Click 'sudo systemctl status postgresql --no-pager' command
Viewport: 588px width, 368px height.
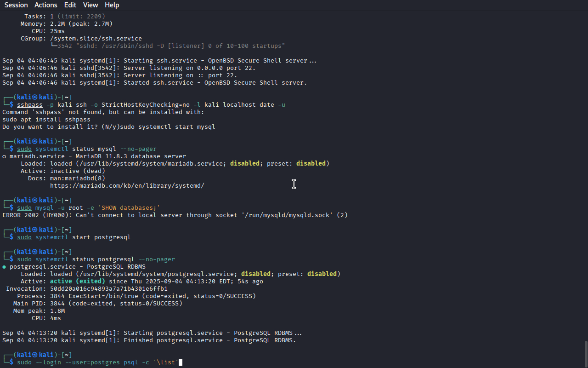96,259
